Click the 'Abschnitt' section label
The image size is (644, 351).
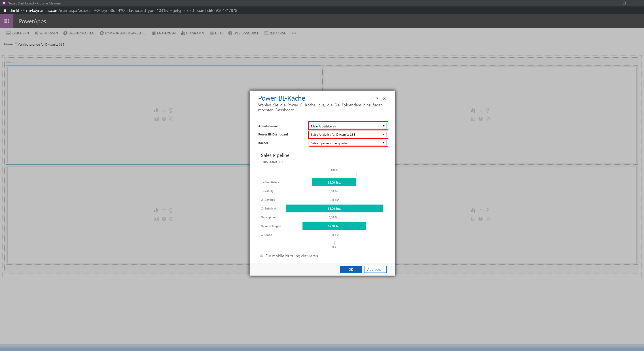[13, 62]
